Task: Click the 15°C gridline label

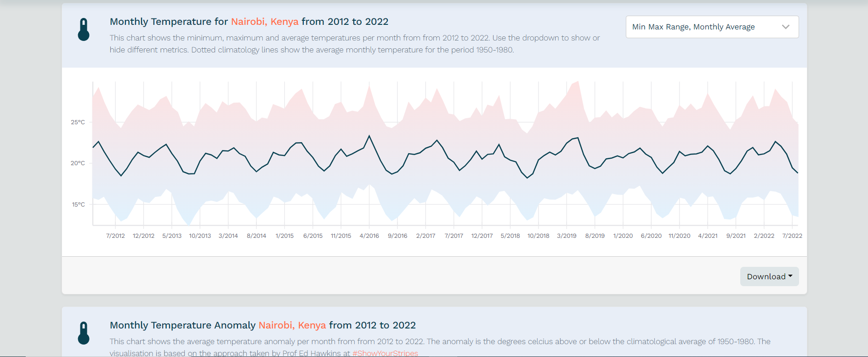Action: tap(78, 204)
